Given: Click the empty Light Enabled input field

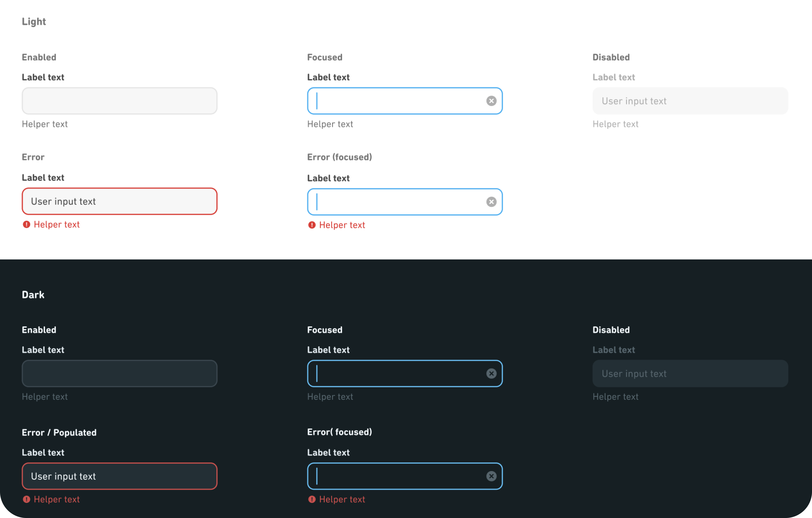Looking at the screenshot, I should pos(120,101).
